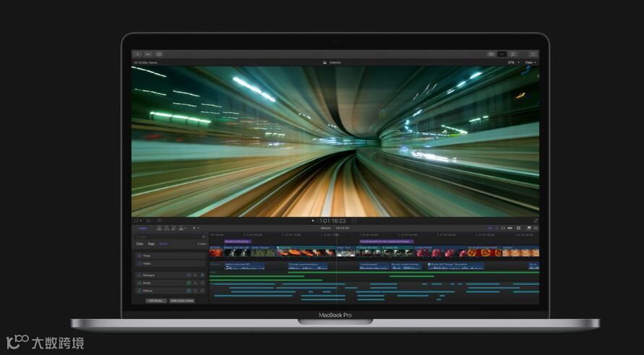644x355 pixels.
Task: Toggle the timeline panel layout icon
Action: (x=502, y=54)
